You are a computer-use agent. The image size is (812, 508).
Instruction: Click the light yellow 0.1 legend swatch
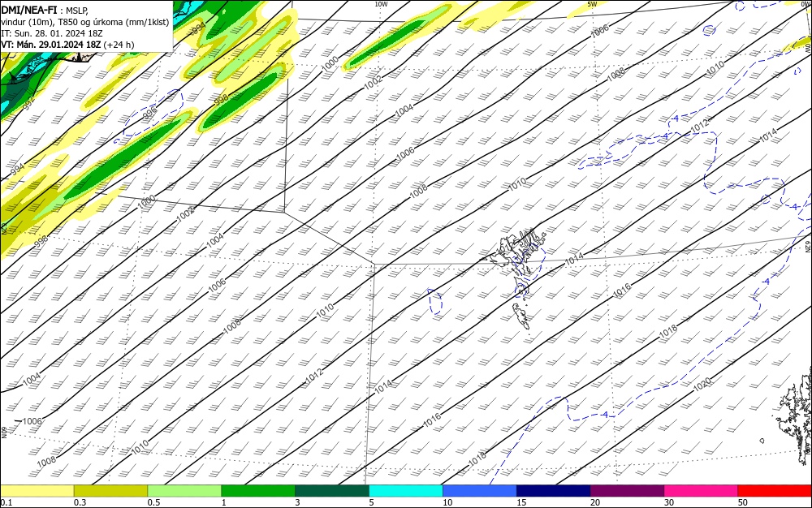37,491
